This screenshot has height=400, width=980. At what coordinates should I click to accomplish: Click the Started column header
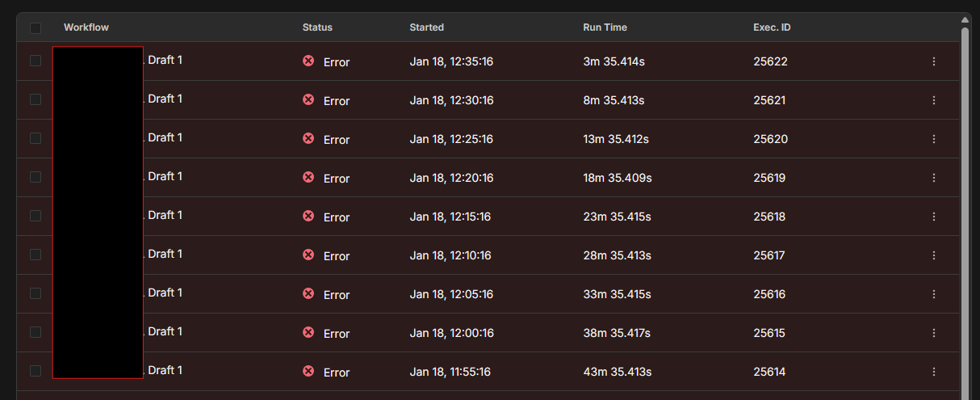(x=426, y=27)
